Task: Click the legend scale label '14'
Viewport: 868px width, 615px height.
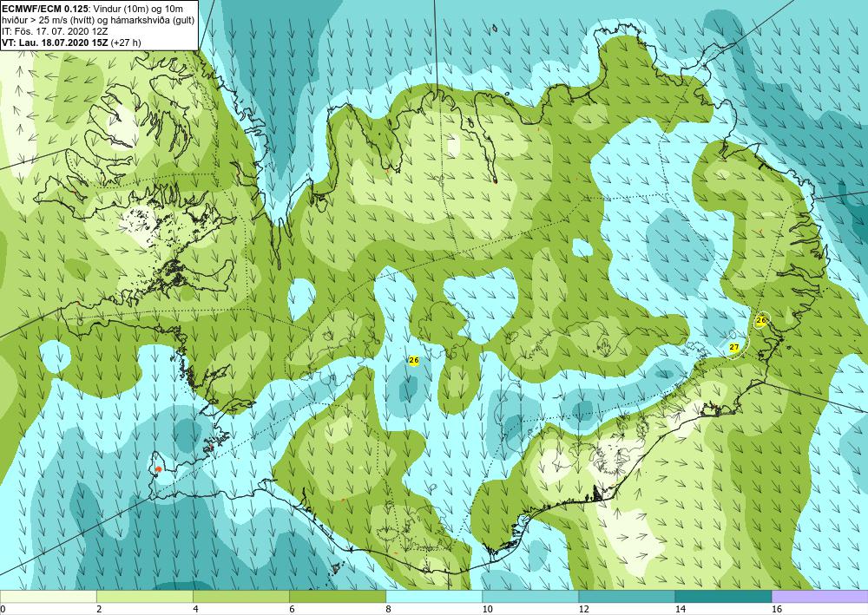Action: [680, 609]
